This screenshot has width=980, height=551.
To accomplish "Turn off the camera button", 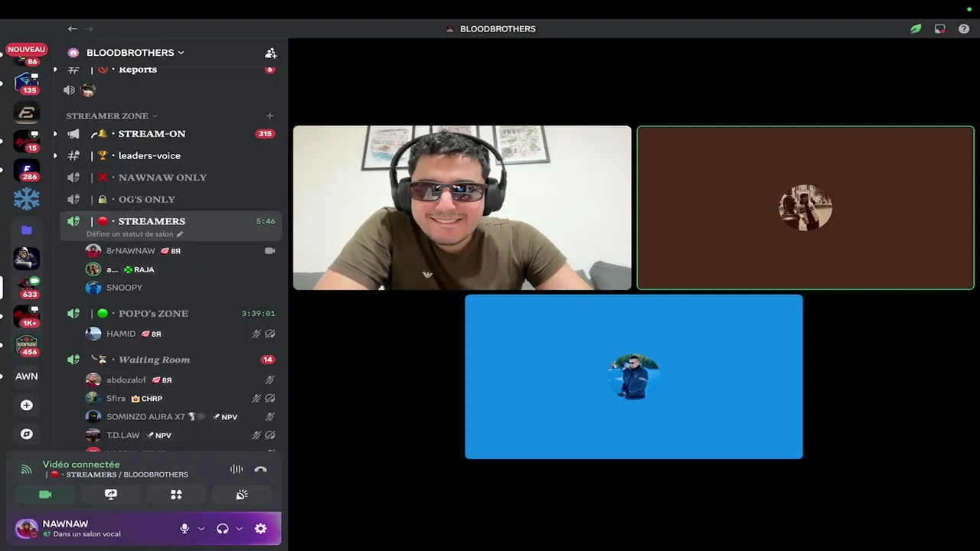I will [45, 494].
